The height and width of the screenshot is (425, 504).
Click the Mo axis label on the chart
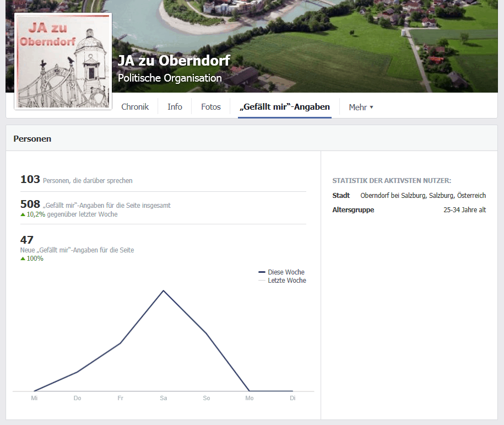(250, 398)
